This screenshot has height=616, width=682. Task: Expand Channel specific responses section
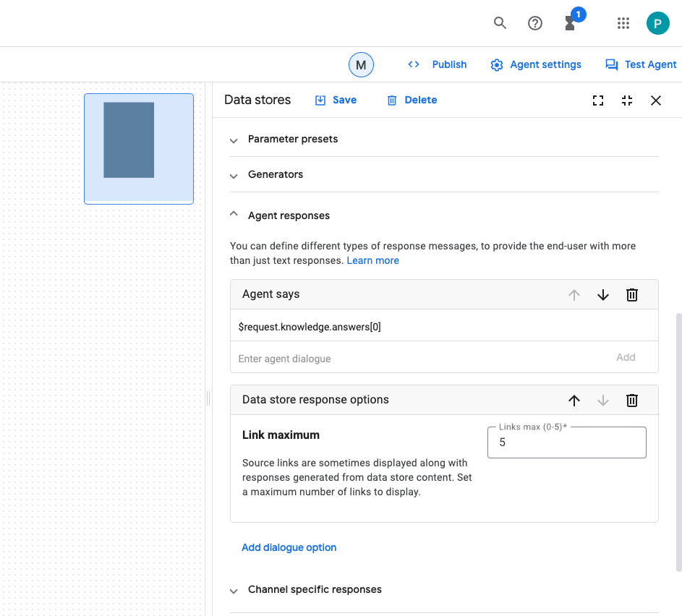click(x=234, y=590)
